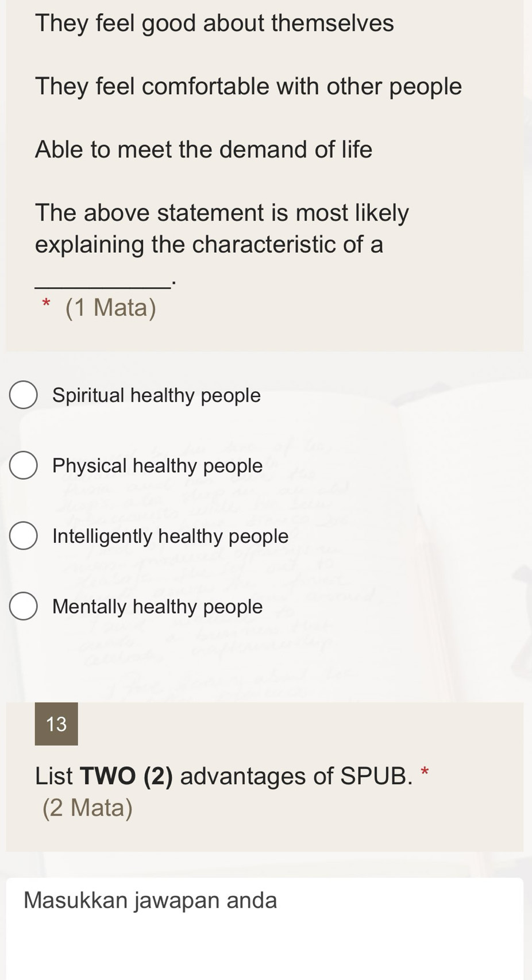Click the 'Physical healthy people' option label text
532x980 pixels.
point(157,465)
